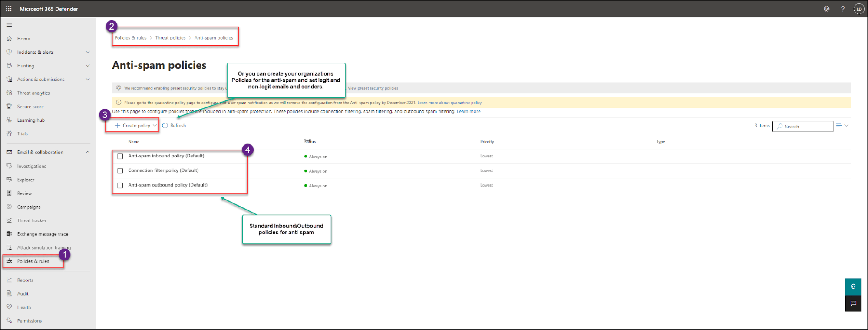
Task: Click the Learn more link in description
Action: point(469,112)
